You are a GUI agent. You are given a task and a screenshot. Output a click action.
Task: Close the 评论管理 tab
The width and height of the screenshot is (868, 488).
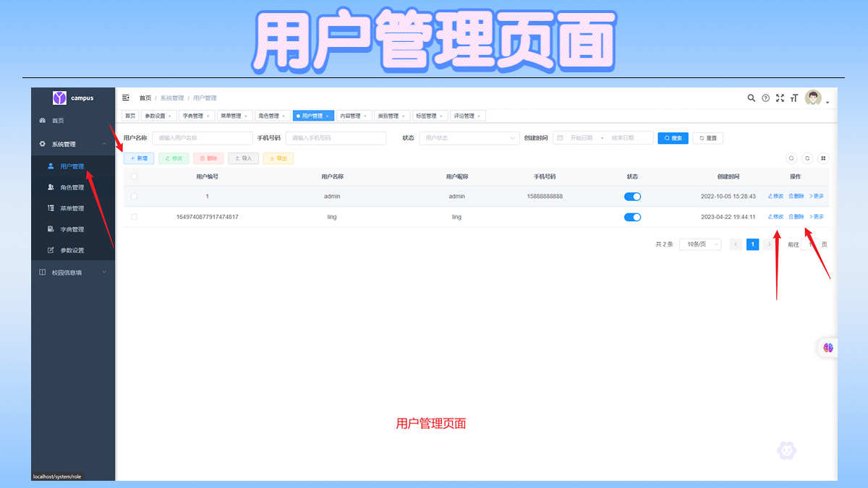pyautogui.click(x=479, y=116)
